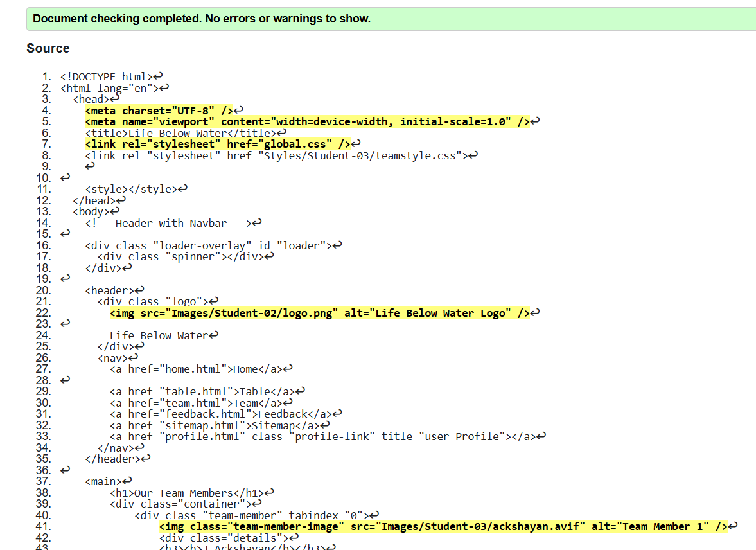
Task: Click the 'Document checking completed' success message
Action: [202, 19]
